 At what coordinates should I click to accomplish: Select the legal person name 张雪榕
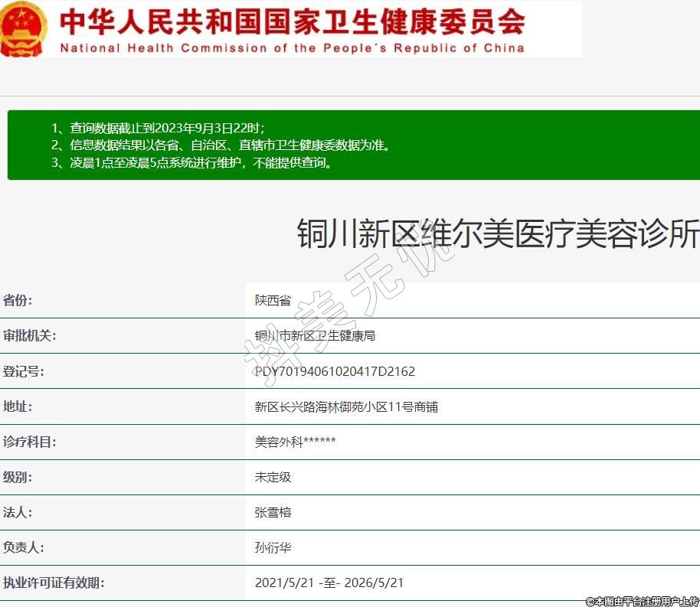(273, 512)
